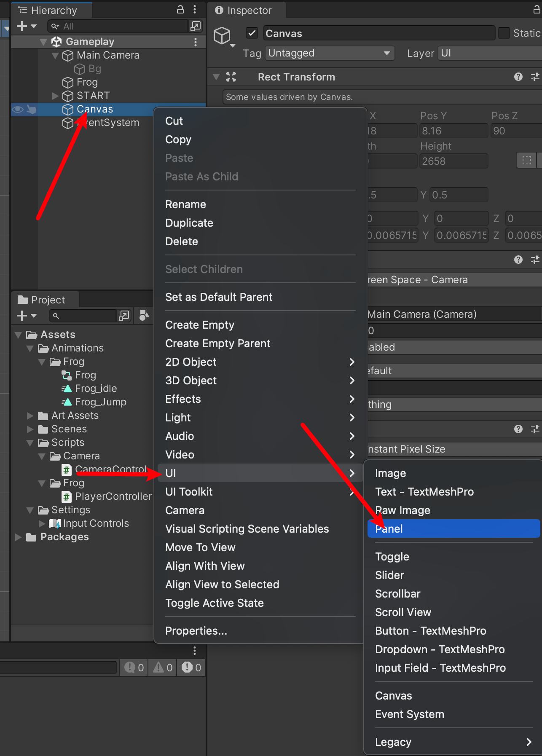Toggle console error messages count button
This screenshot has width=542, height=756.
(x=191, y=668)
